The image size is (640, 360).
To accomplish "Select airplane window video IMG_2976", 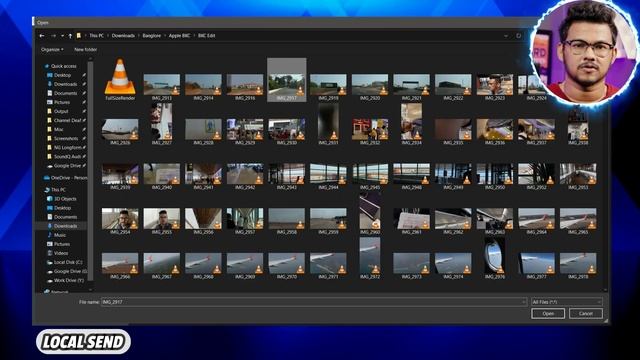I will (495, 258).
